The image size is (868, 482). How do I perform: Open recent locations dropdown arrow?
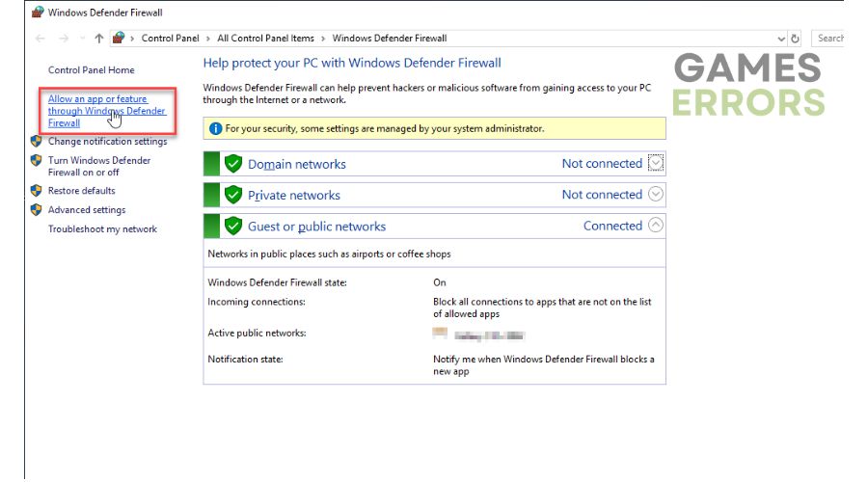pos(83,39)
